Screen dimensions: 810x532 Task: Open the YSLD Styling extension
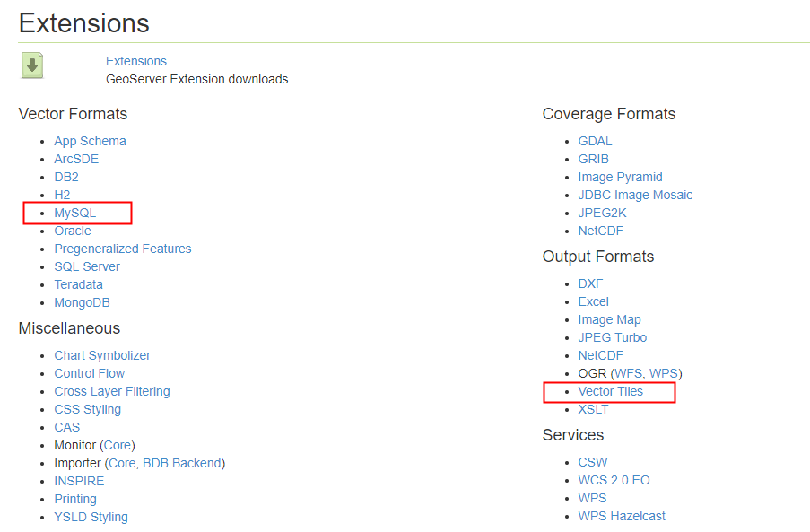(91, 517)
